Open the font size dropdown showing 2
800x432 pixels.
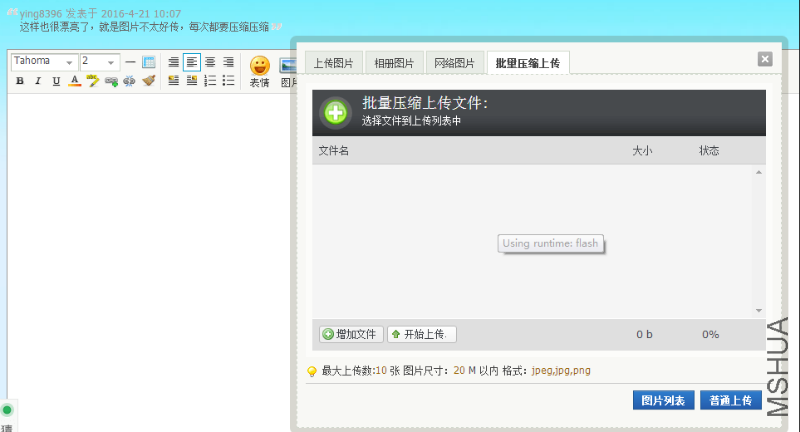click(100, 62)
